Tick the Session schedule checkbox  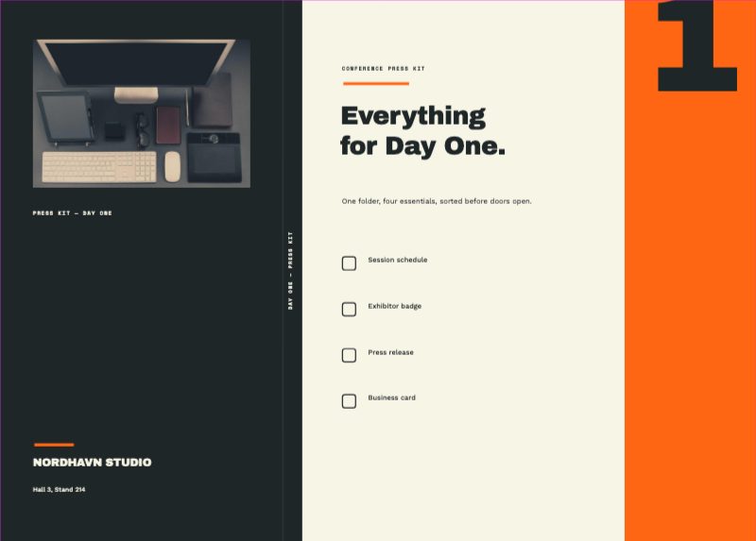(349, 263)
